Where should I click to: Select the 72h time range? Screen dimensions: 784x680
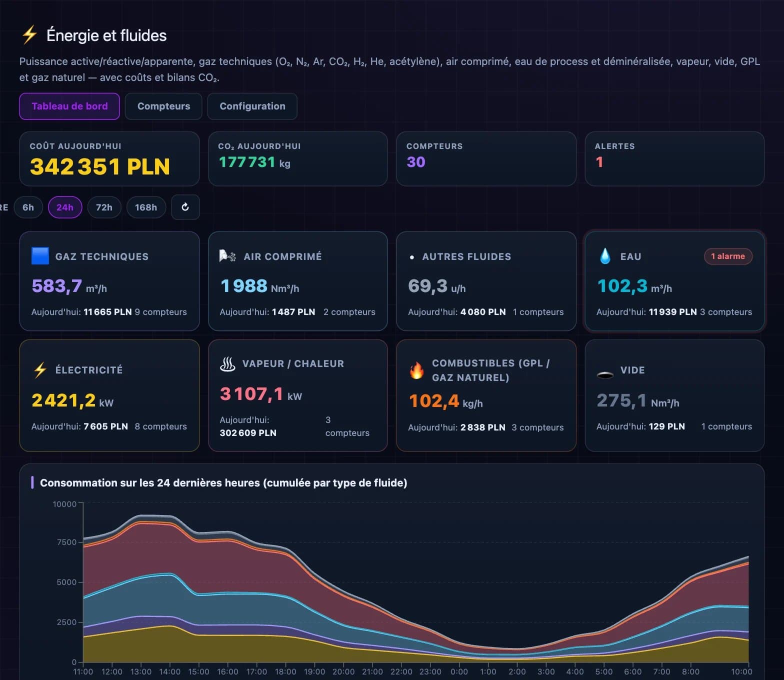[104, 207]
